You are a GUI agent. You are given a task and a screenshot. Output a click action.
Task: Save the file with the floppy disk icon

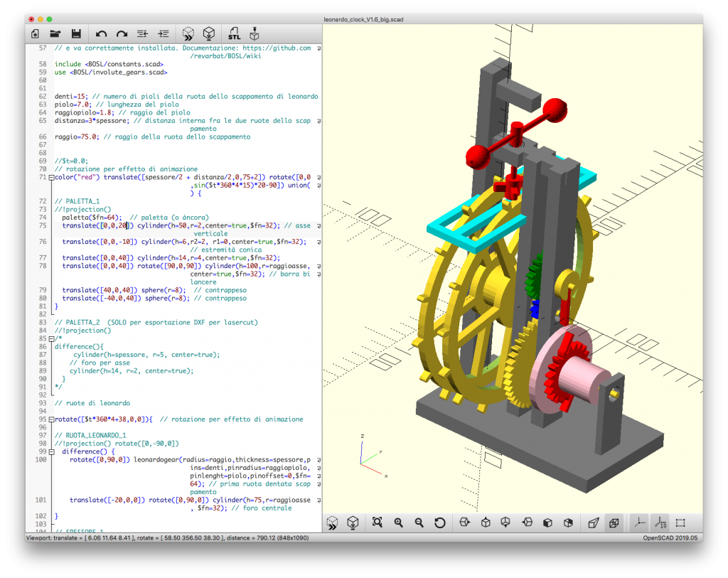coord(76,33)
